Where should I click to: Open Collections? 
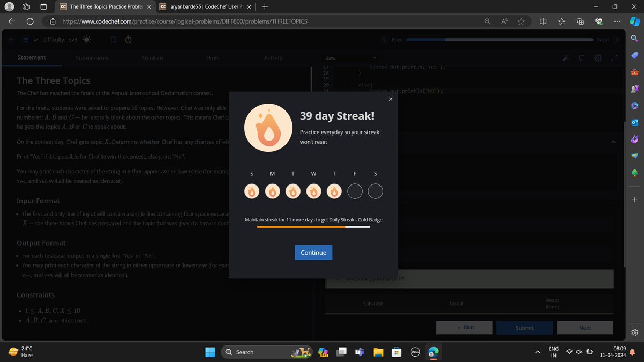(580, 21)
